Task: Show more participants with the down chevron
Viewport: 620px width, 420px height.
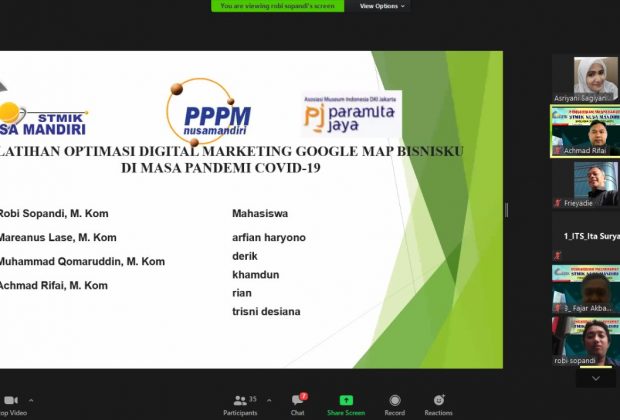Action: [595, 378]
